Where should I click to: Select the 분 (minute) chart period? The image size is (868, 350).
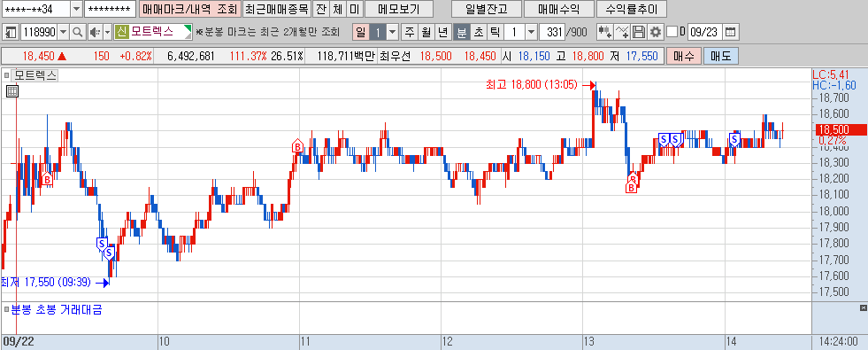461,32
